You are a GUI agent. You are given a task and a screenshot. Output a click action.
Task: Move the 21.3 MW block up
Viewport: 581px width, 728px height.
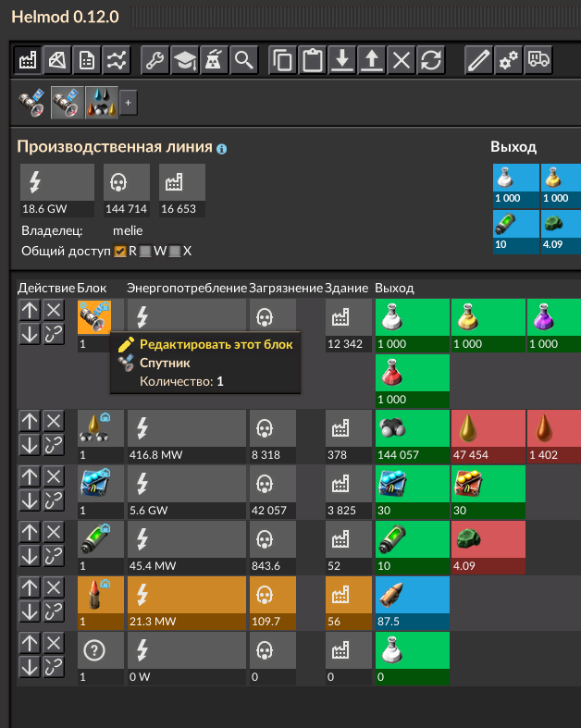30,587
